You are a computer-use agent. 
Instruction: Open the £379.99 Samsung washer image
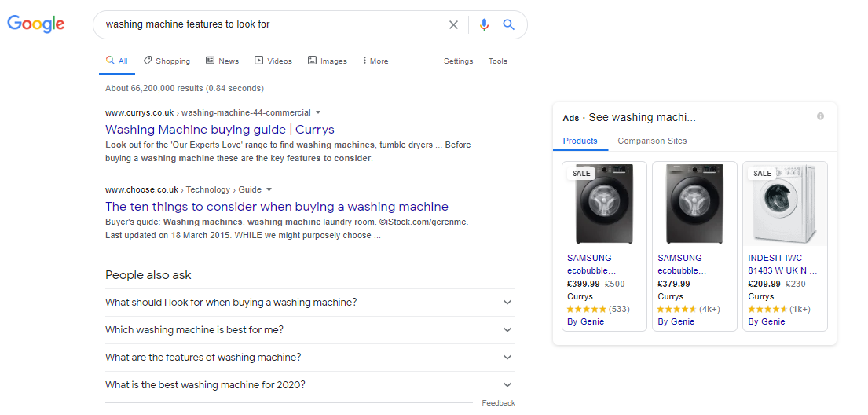click(x=694, y=204)
